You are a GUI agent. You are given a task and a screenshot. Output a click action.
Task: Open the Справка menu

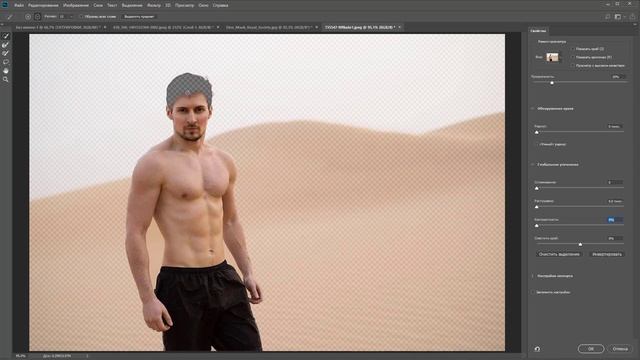coord(220,5)
